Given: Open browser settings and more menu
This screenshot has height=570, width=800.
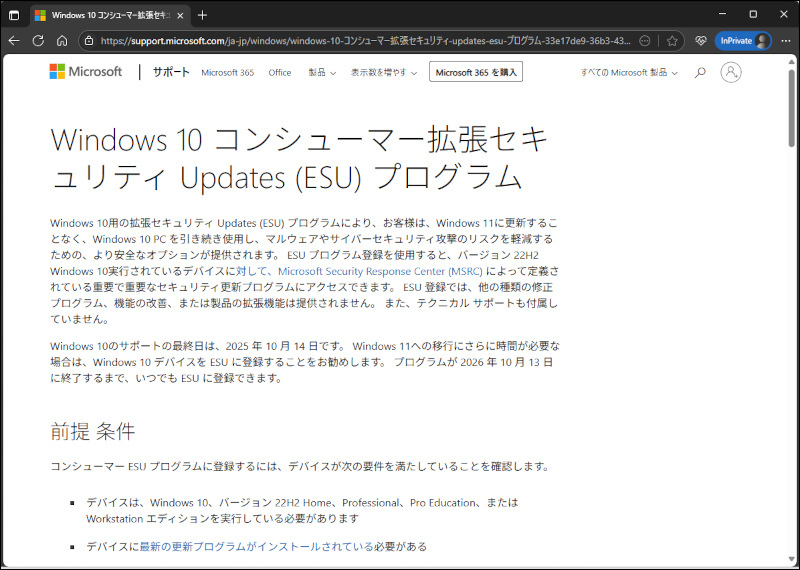Looking at the screenshot, I should tap(785, 41).
